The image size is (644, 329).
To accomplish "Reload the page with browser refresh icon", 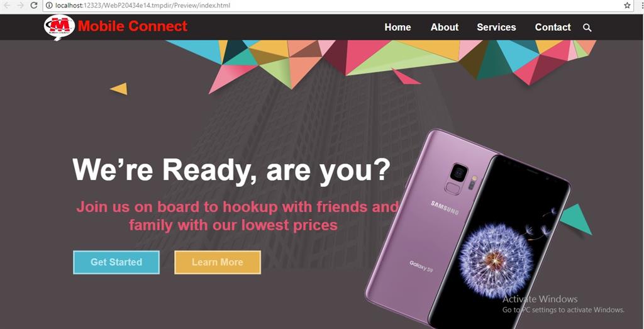I will click(x=34, y=5).
